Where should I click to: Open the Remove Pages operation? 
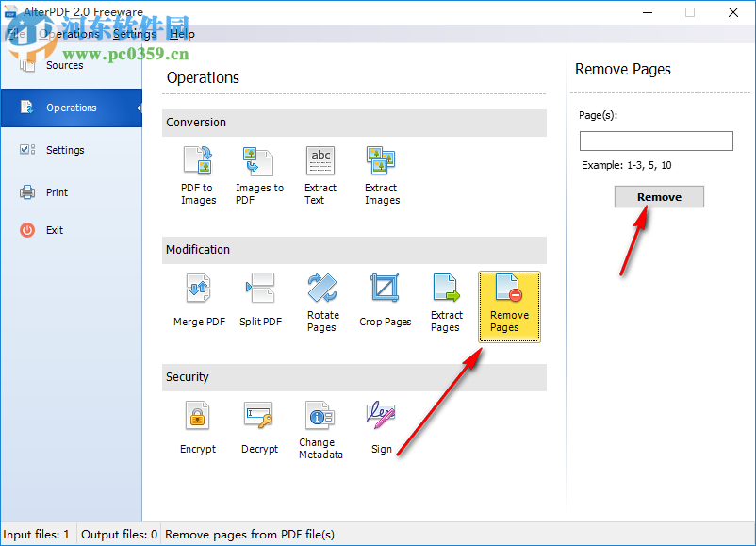(x=508, y=304)
